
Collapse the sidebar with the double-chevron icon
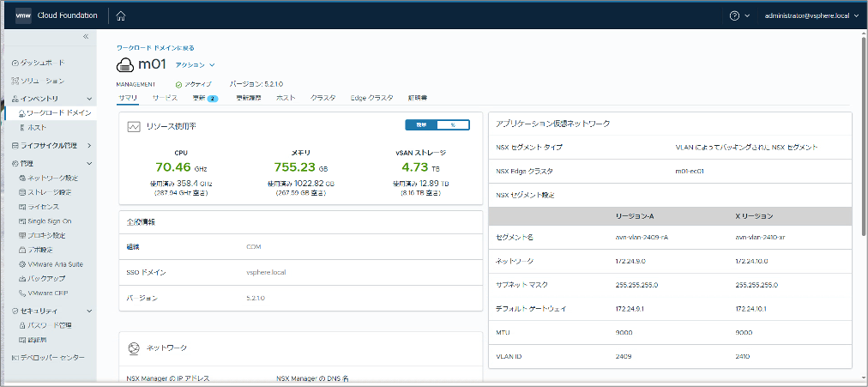pos(86,37)
